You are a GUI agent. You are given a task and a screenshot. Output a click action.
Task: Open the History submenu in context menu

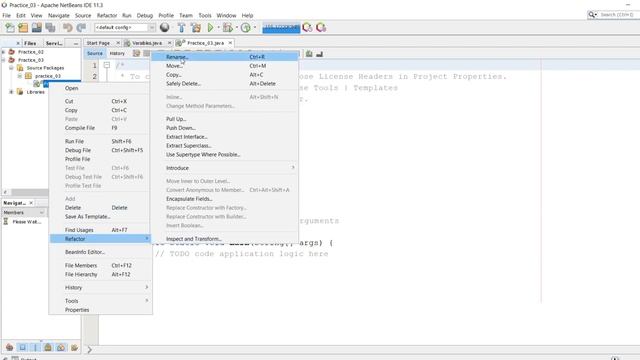(x=100, y=287)
